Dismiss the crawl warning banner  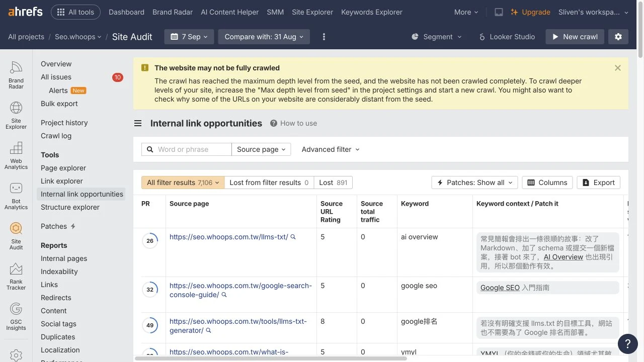click(618, 68)
